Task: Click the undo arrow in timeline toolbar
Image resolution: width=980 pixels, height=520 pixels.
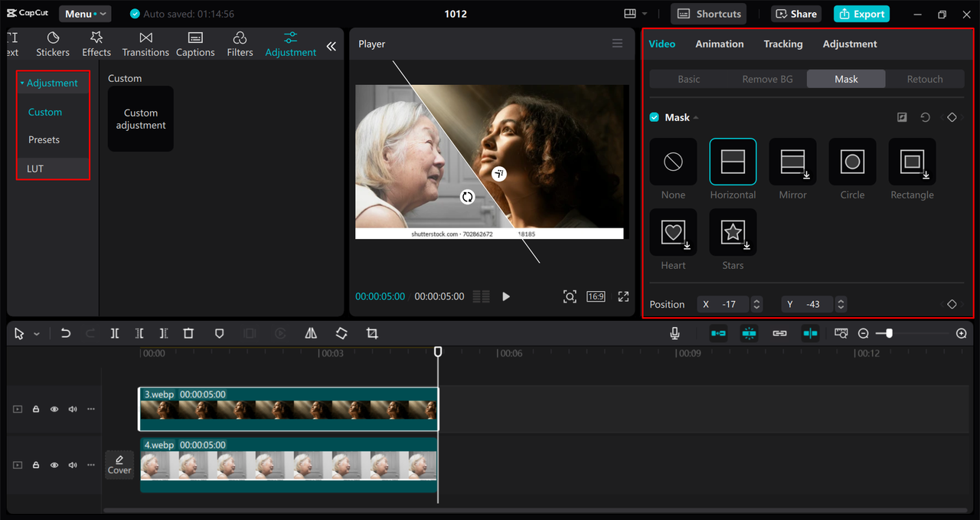Action: (66, 333)
